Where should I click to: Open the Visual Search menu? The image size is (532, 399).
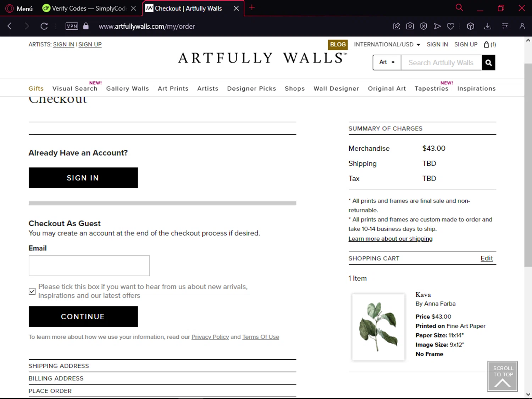75,89
